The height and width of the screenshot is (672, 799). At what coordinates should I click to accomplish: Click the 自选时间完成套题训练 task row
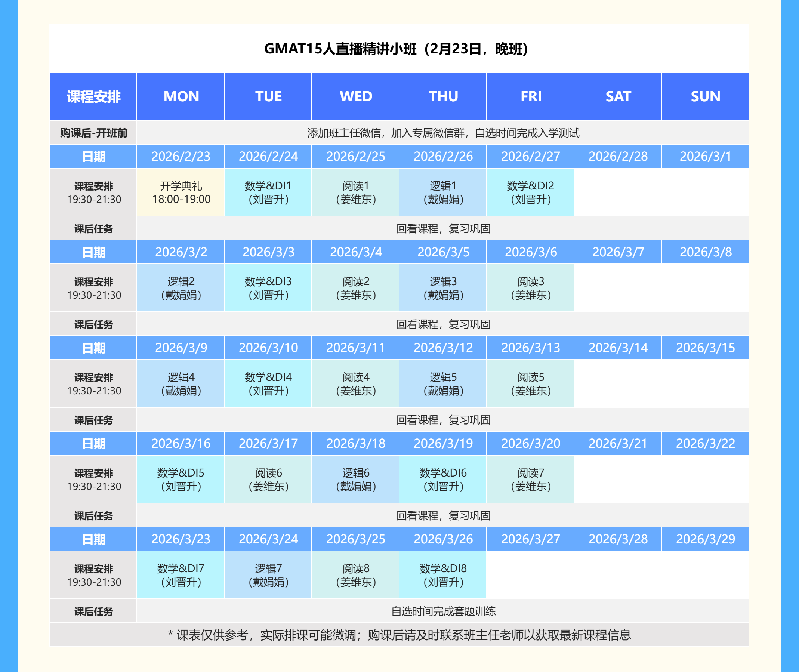(x=443, y=611)
